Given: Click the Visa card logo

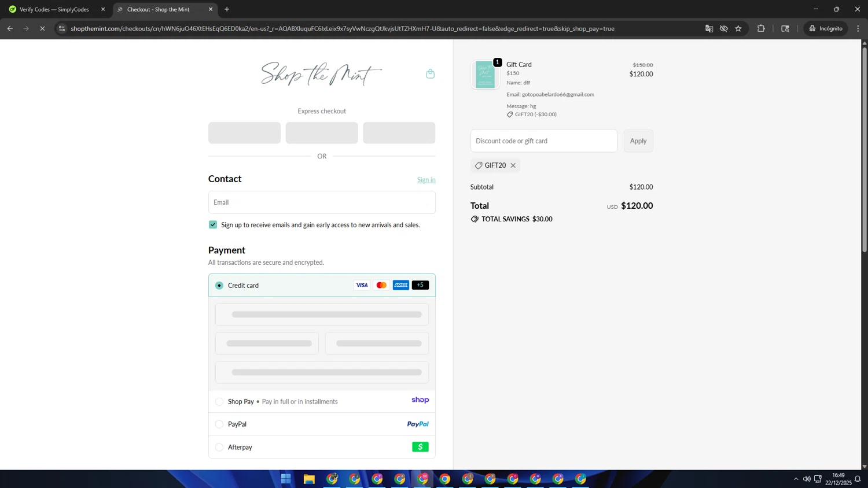Looking at the screenshot, I should click(362, 285).
